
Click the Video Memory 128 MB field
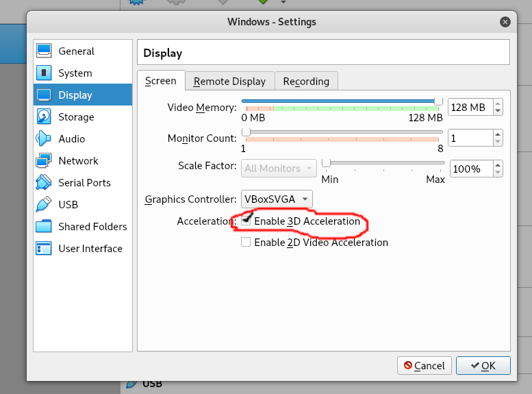[x=470, y=108]
